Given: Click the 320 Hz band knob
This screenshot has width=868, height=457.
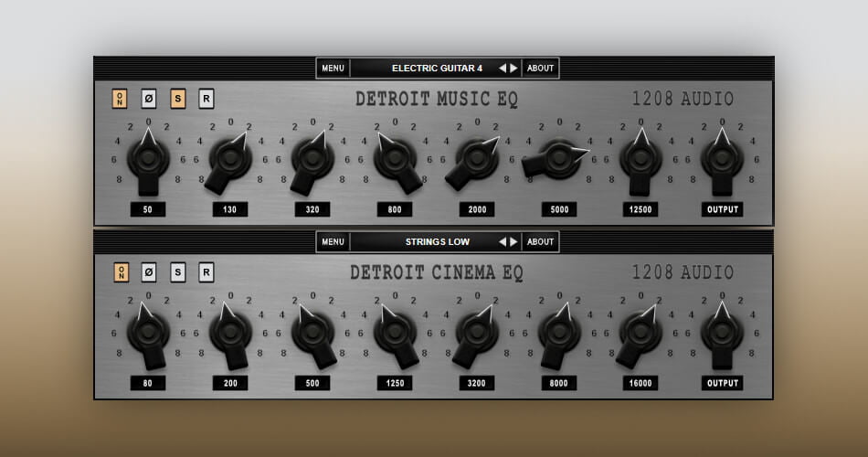Looking at the screenshot, I should pyautogui.click(x=312, y=159).
